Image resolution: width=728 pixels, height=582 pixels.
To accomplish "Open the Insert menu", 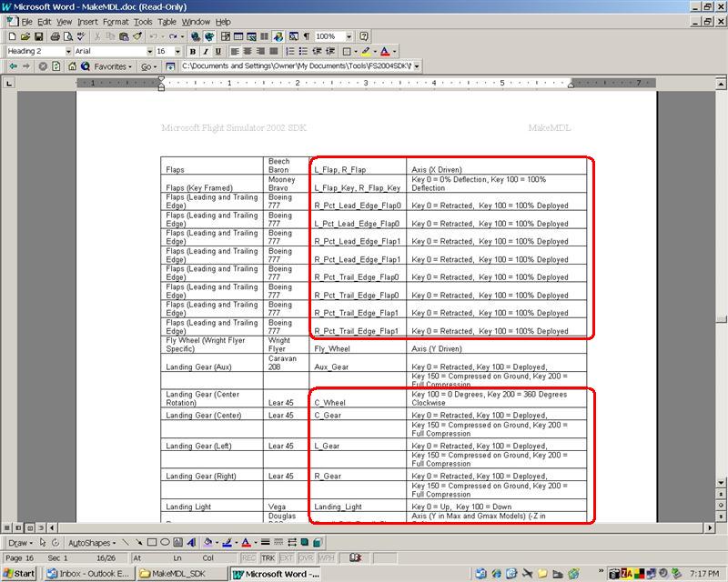I will pos(87,22).
